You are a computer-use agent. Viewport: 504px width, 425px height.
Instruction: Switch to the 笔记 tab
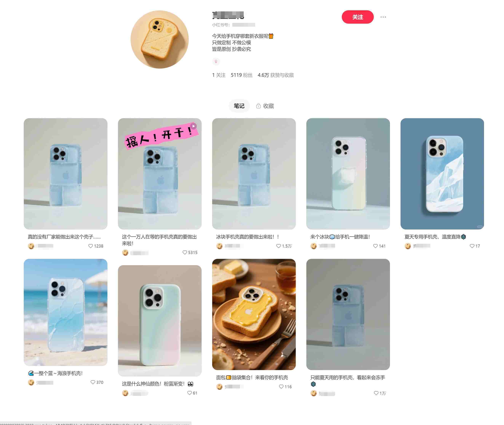(239, 106)
